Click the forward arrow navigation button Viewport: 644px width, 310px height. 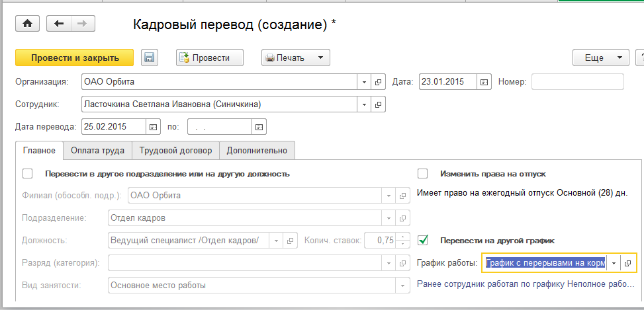[x=82, y=24]
